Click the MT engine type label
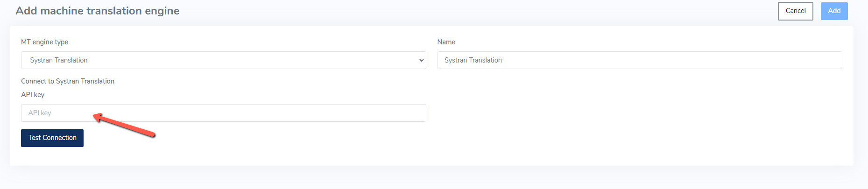Image resolution: width=868 pixels, height=189 pixels. coord(44,42)
